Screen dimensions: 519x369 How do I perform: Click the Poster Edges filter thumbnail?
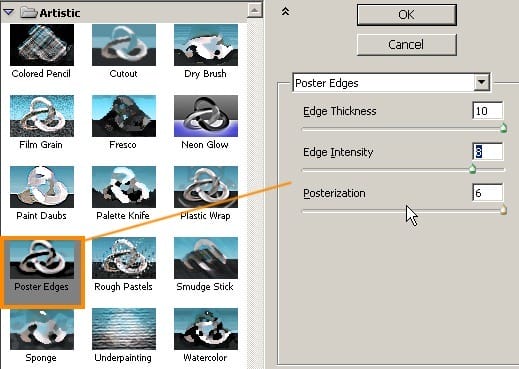click(x=42, y=259)
